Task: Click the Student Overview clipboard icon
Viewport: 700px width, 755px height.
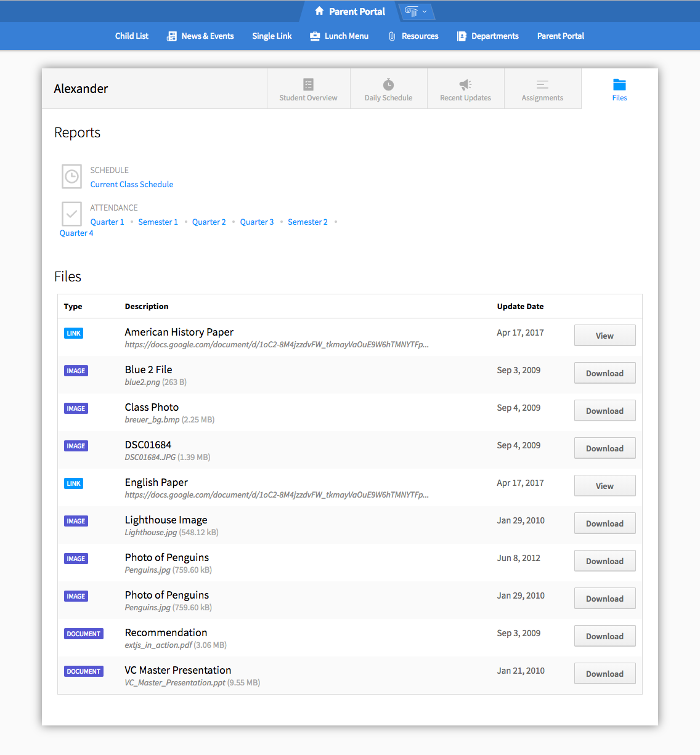Action: tap(308, 84)
